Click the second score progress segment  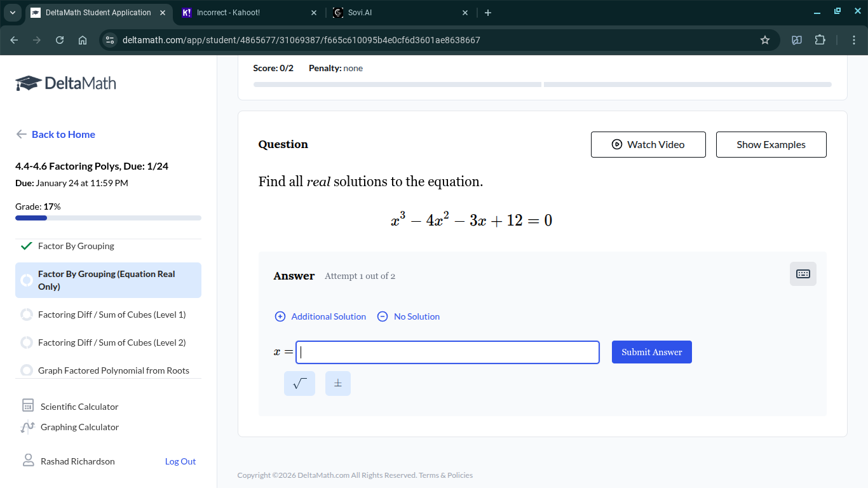tap(688, 85)
